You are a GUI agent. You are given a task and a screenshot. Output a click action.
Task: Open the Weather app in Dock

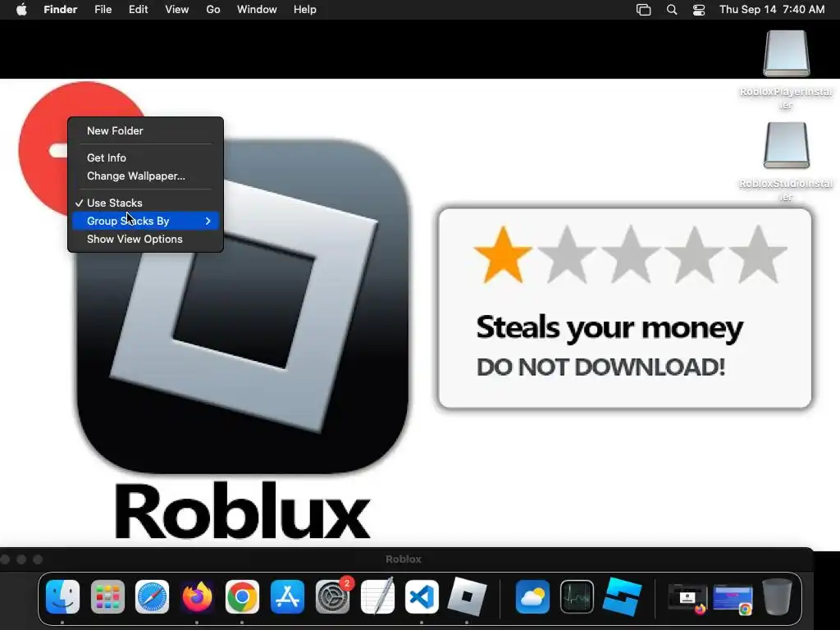pyautogui.click(x=532, y=596)
